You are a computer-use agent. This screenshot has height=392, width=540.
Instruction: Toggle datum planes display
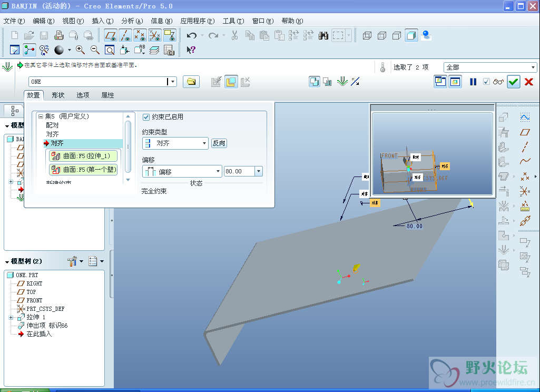click(x=111, y=35)
